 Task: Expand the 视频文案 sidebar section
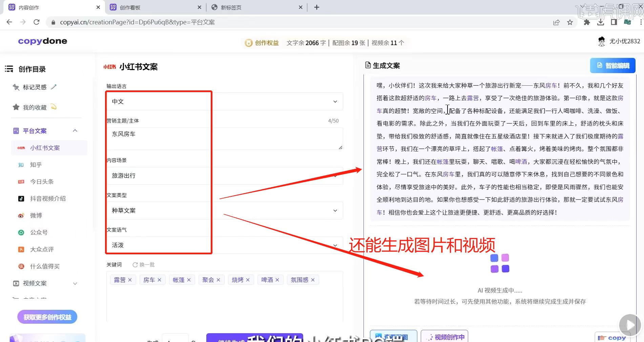pyautogui.click(x=75, y=283)
